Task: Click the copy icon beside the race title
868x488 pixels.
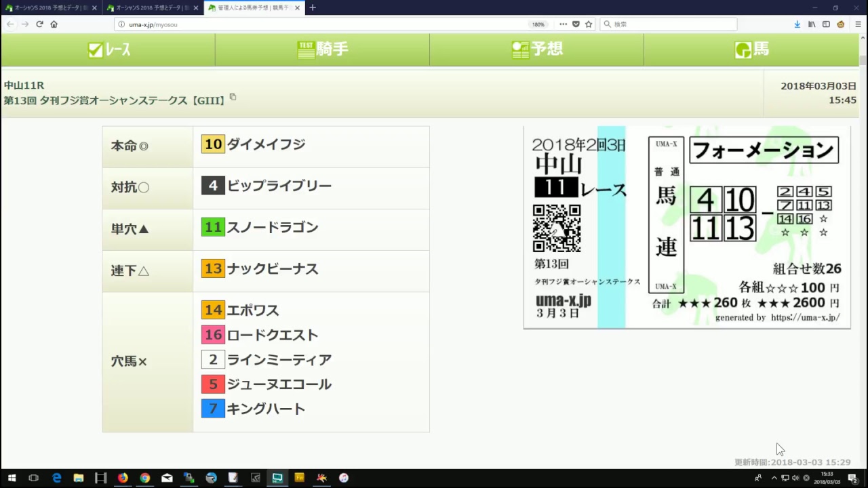Action: coord(233,97)
